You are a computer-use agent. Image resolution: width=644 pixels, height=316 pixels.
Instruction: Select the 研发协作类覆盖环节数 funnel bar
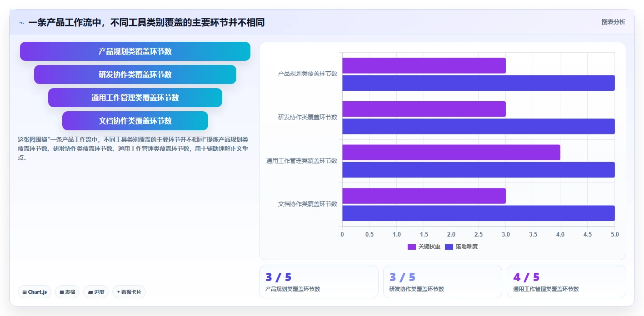(135, 74)
